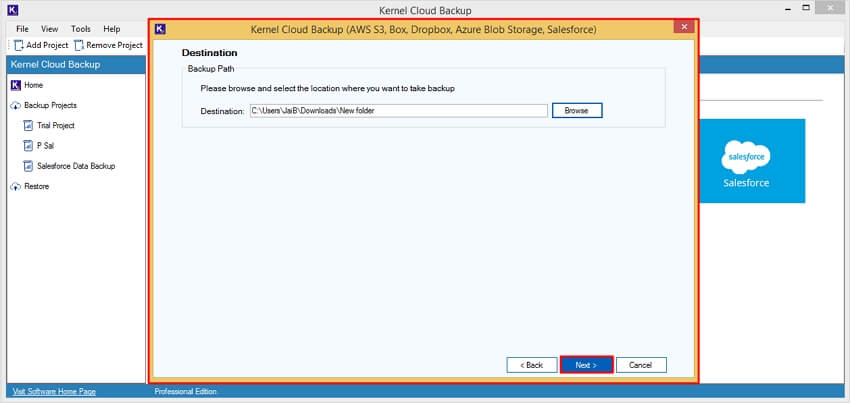The width and height of the screenshot is (850, 403).
Task: Select Backup Projects node in sidebar
Action: tap(50, 105)
